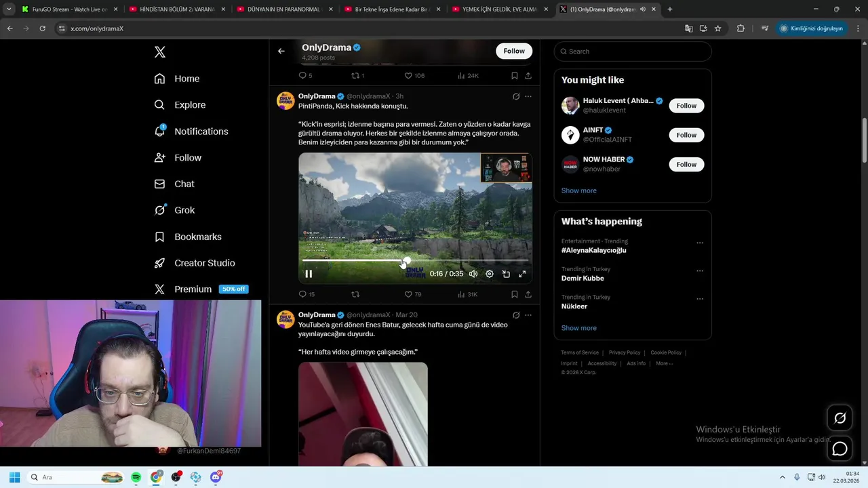Open options for Nükleer trend
The height and width of the screenshot is (488, 868).
700,299
